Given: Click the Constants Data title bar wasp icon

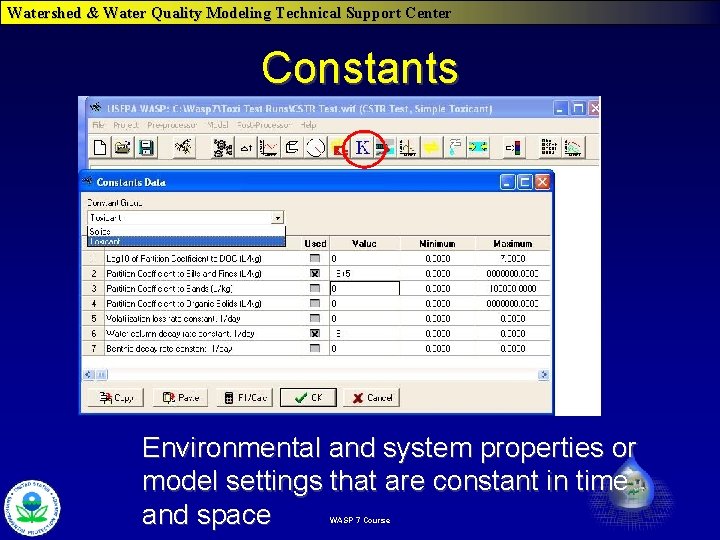Looking at the screenshot, I should tap(88, 181).
